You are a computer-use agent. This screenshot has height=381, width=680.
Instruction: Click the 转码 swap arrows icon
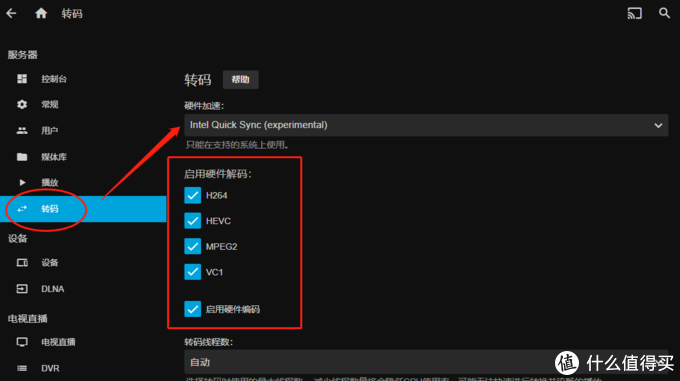[22, 209]
